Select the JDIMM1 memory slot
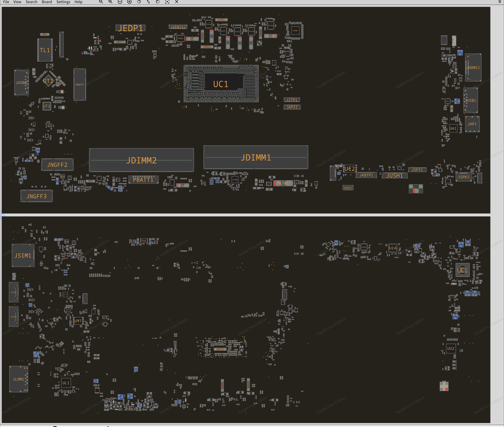 click(x=256, y=157)
